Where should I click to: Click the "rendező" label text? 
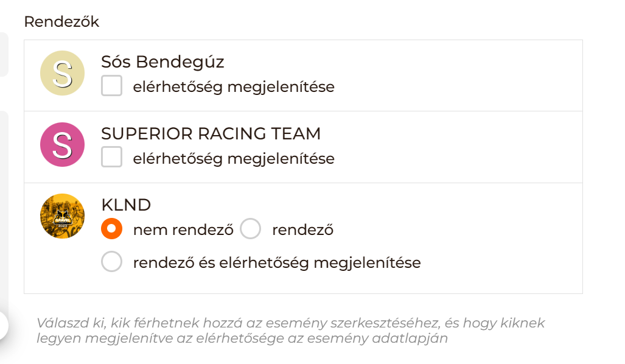coord(302,230)
